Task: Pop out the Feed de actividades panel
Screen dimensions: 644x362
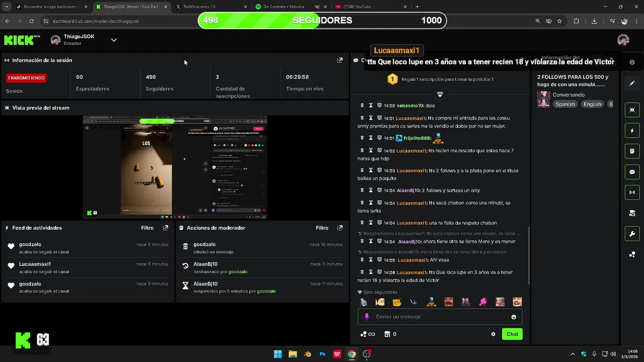Action: tap(165, 228)
